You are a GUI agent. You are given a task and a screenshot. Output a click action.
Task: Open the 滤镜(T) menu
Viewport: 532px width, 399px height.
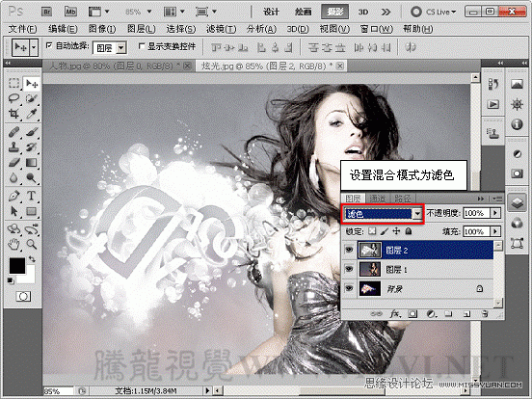pos(222,29)
